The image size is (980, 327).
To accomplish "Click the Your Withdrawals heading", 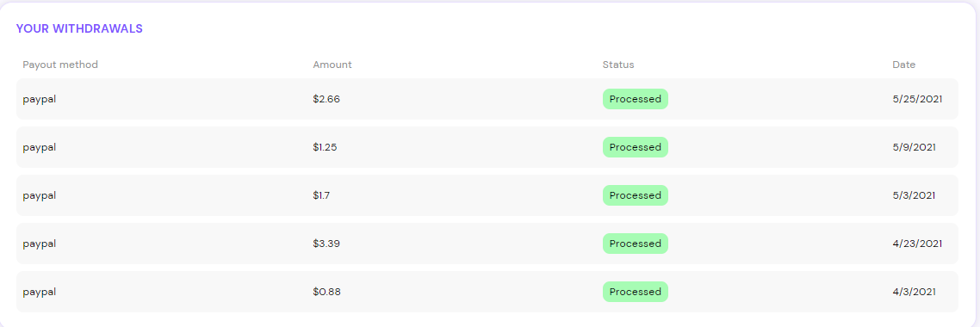I will click(x=79, y=28).
